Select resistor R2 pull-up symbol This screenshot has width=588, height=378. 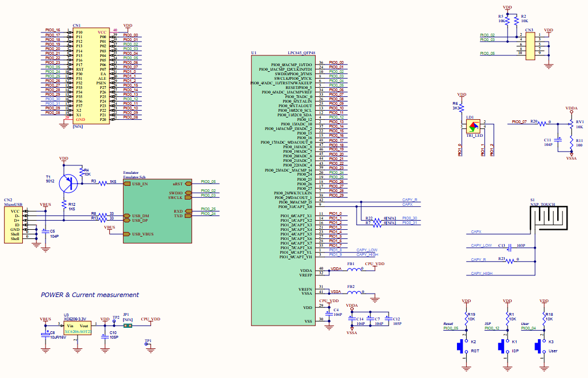pyautogui.click(x=516, y=20)
